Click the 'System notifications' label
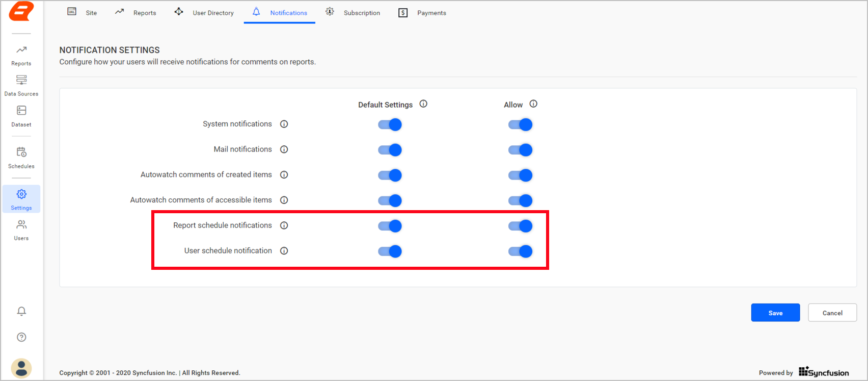Image resolution: width=868 pixels, height=381 pixels. pyautogui.click(x=237, y=124)
